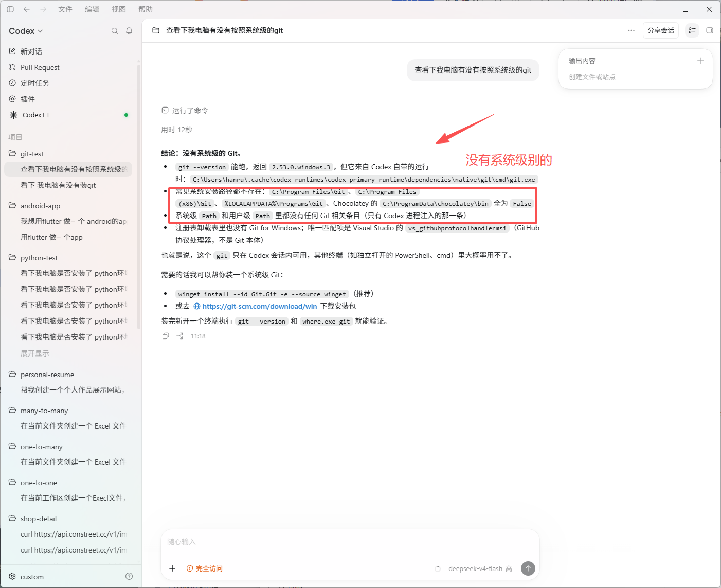
Task: Toggle the sidebar panel icon in title bar
Action: [x=10, y=9]
